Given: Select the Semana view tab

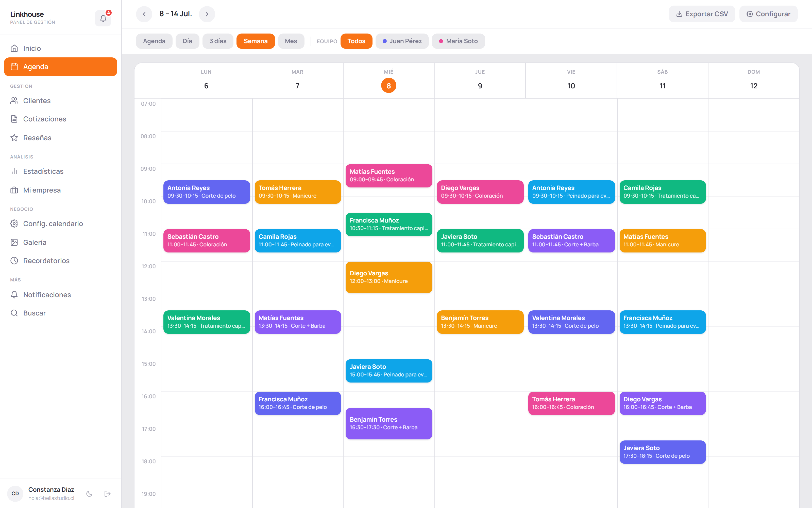Looking at the screenshot, I should point(256,41).
